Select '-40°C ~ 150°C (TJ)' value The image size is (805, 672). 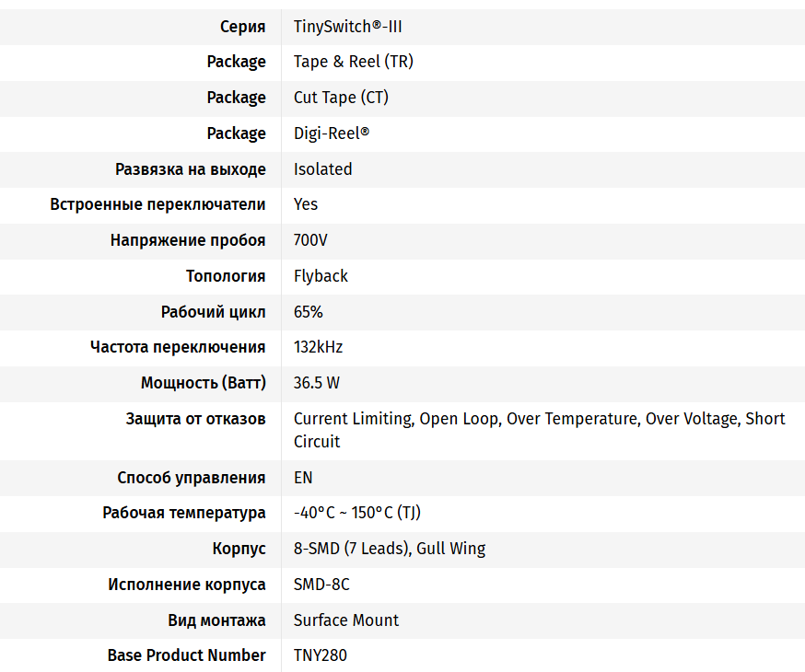click(x=356, y=513)
